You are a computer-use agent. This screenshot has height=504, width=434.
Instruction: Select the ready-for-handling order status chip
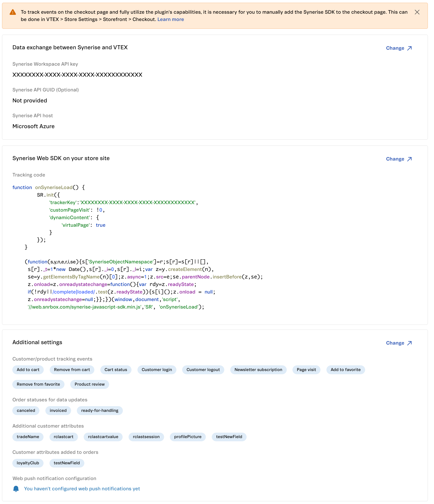pyautogui.click(x=100, y=410)
